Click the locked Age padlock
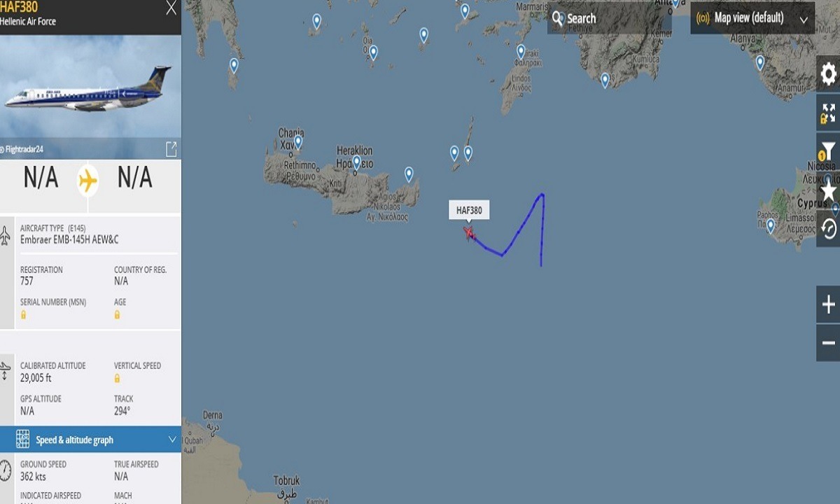This screenshot has width=840, height=504. (x=117, y=315)
